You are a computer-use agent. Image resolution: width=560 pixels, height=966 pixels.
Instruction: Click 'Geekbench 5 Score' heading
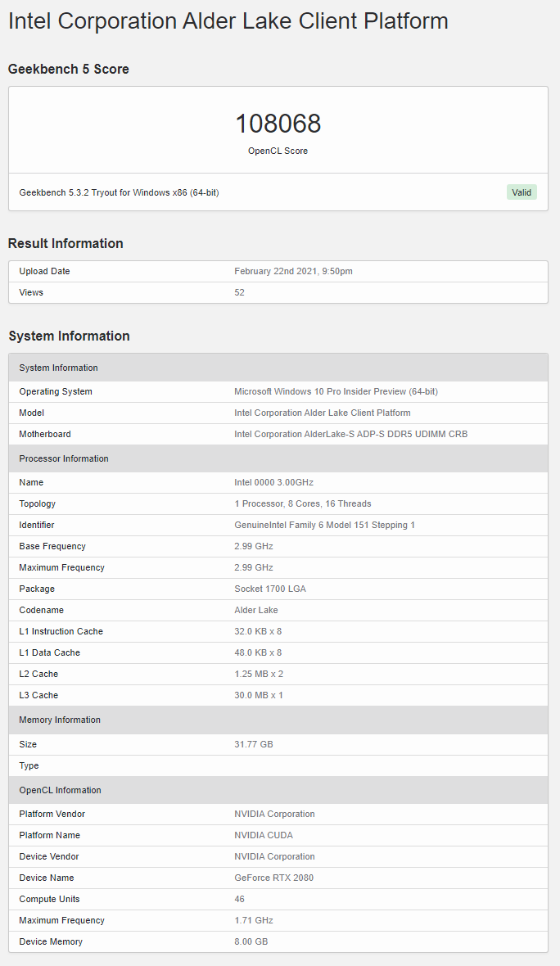[69, 69]
